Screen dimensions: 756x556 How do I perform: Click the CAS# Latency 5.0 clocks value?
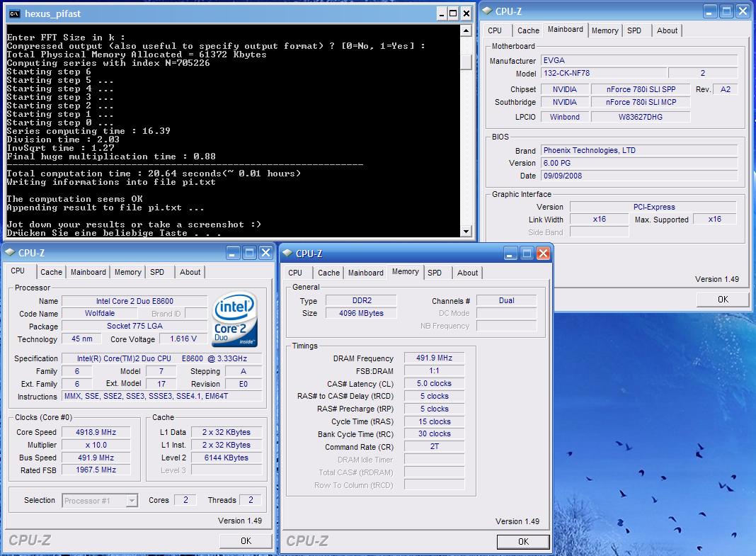[x=435, y=383]
